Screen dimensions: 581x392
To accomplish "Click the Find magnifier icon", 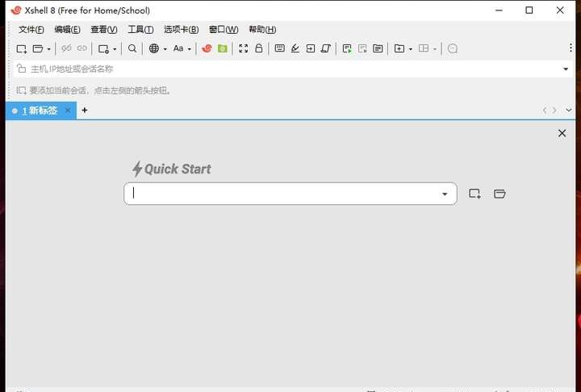I will coord(132,48).
